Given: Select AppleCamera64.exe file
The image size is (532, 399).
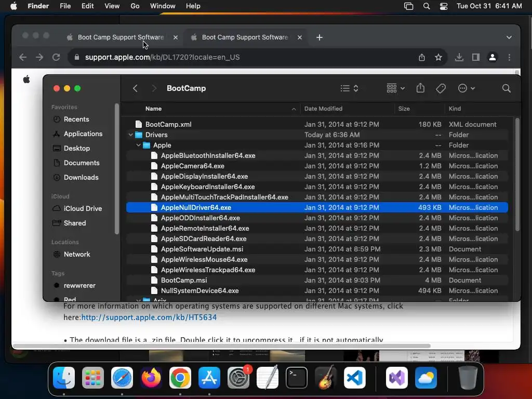Looking at the screenshot, I should (317, 166).
